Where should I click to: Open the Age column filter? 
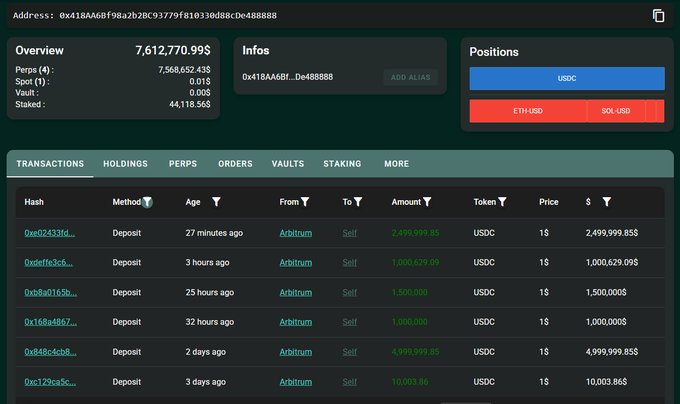pos(216,202)
